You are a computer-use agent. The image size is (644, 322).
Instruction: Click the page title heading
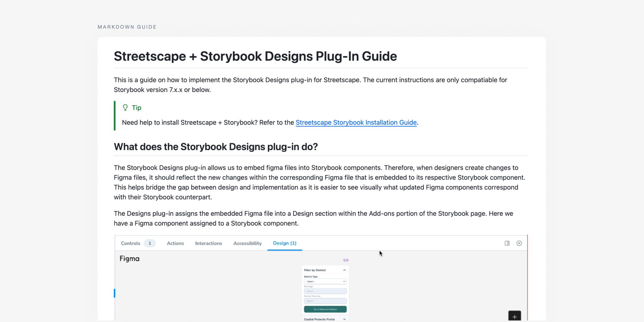255,56
